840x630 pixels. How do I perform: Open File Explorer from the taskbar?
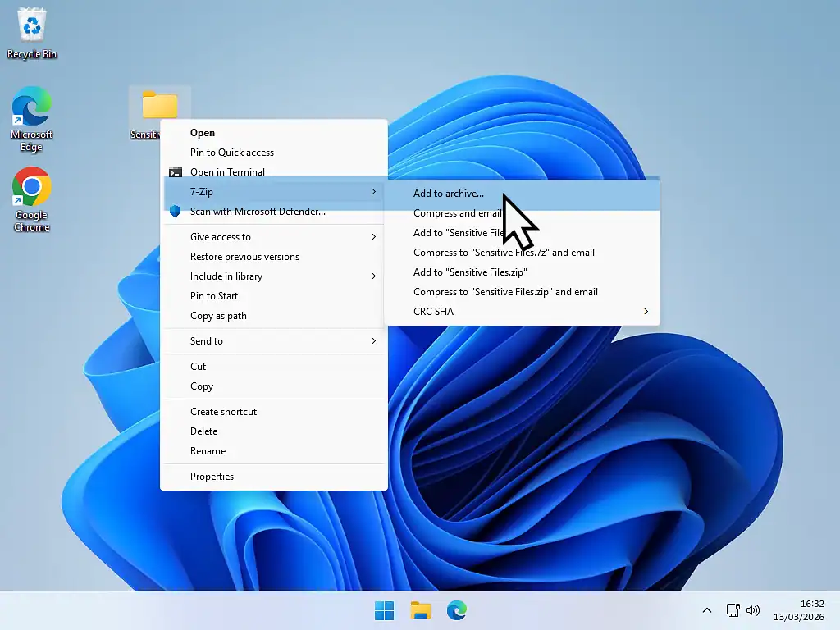click(x=420, y=610)
